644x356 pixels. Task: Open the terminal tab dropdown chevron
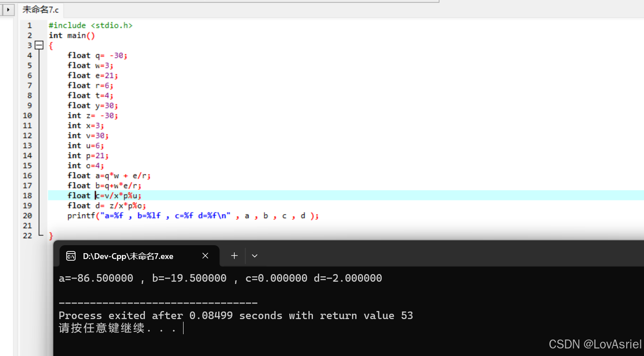(255, 256)
